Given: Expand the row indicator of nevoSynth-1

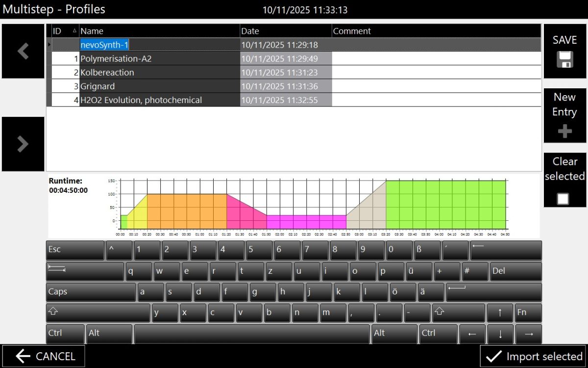Looking at the screenshot, I should [x=49, y=45].
